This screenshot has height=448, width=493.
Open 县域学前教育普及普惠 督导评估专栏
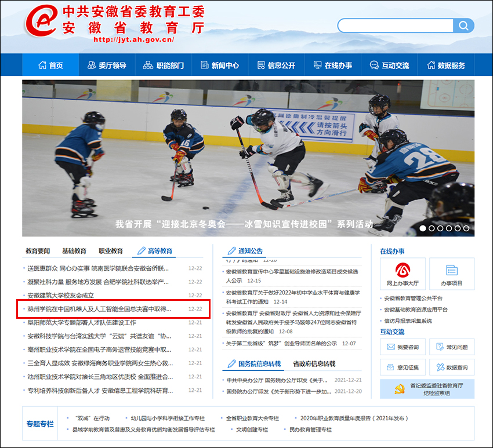[x=144, y=429]
